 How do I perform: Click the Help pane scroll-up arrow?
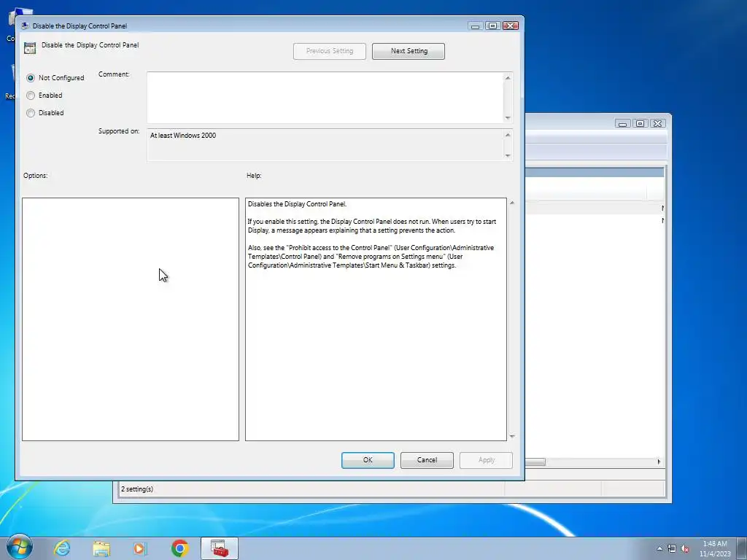click(x=512, y=203)
